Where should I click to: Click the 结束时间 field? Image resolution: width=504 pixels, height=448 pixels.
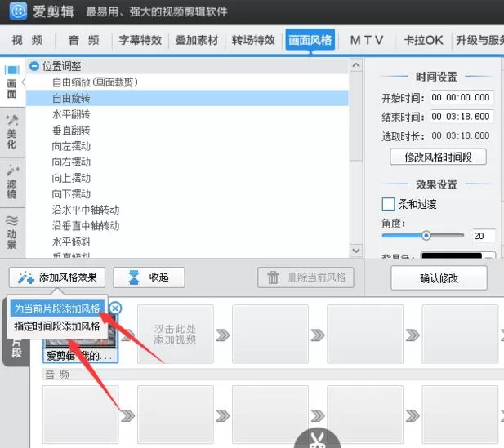(x=462, y=116)
